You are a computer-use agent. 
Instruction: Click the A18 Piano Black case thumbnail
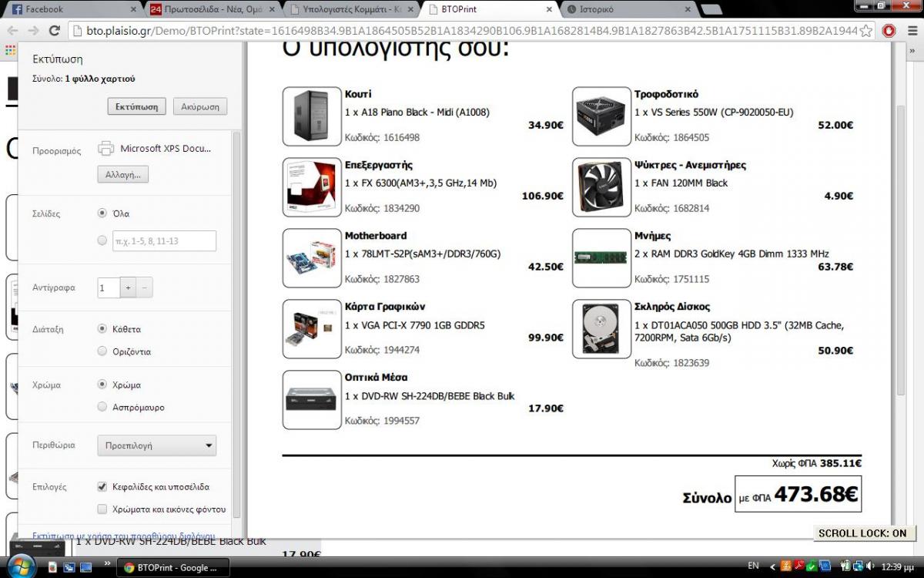311,116
